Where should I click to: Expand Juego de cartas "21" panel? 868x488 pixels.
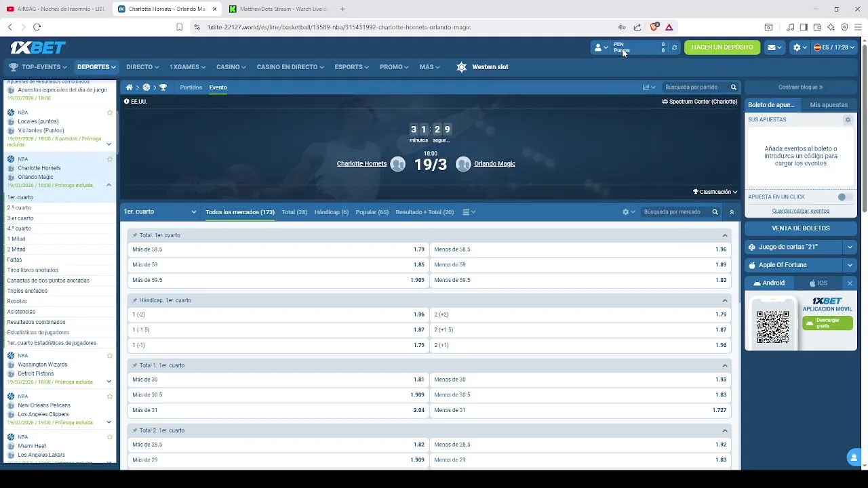[x=850, y=247]
